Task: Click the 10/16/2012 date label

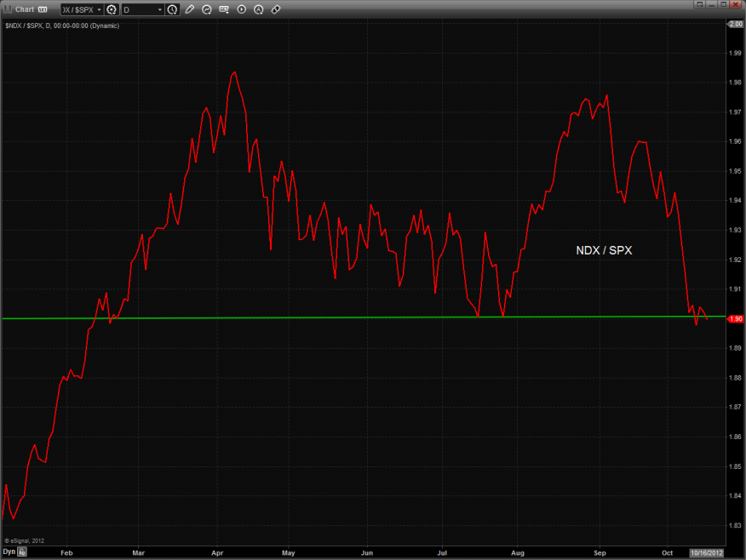Action: click(706, 552)
